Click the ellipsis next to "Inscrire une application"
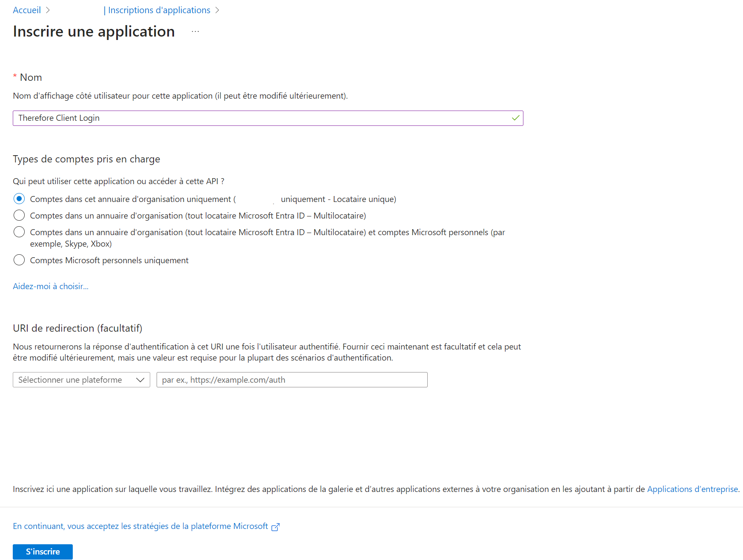 pyautogui.click(x=195, y=31)
